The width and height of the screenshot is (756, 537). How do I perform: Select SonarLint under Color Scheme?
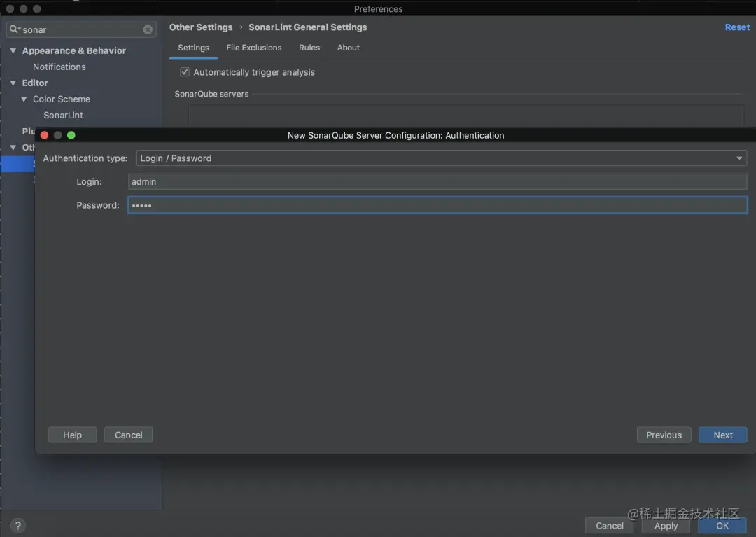point(63,116)
